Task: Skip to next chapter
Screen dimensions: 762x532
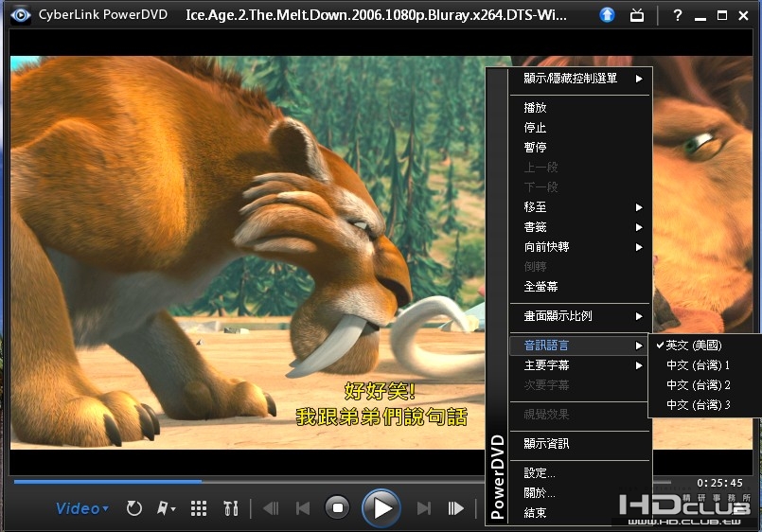Action: click(424, 508)
